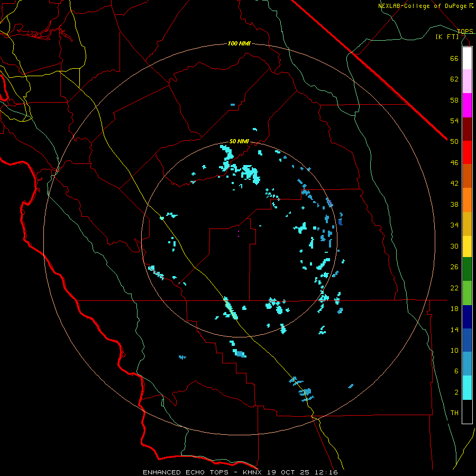Click the dark orange 42-46 kft swatch
The width and height of the screenshot is (476, 476).
coord(467,176)
